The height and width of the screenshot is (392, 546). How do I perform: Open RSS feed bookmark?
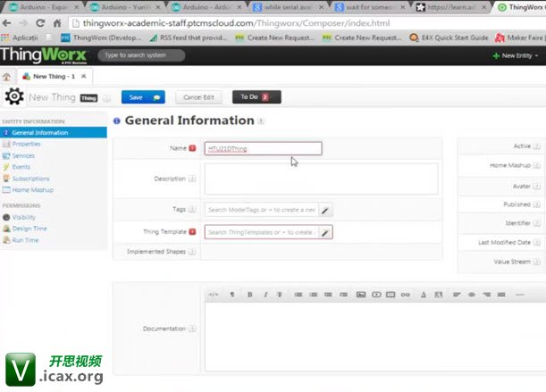click(189, 38)
